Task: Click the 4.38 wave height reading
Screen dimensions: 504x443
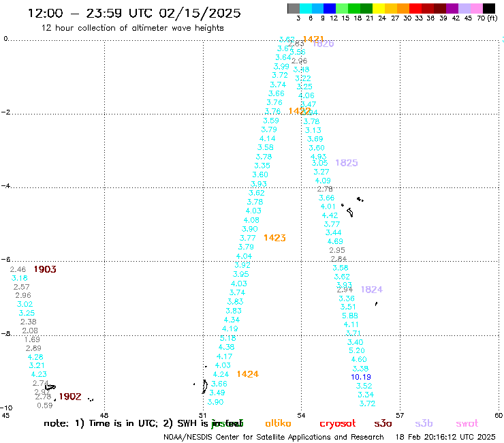Action: [x=226, y=347]
